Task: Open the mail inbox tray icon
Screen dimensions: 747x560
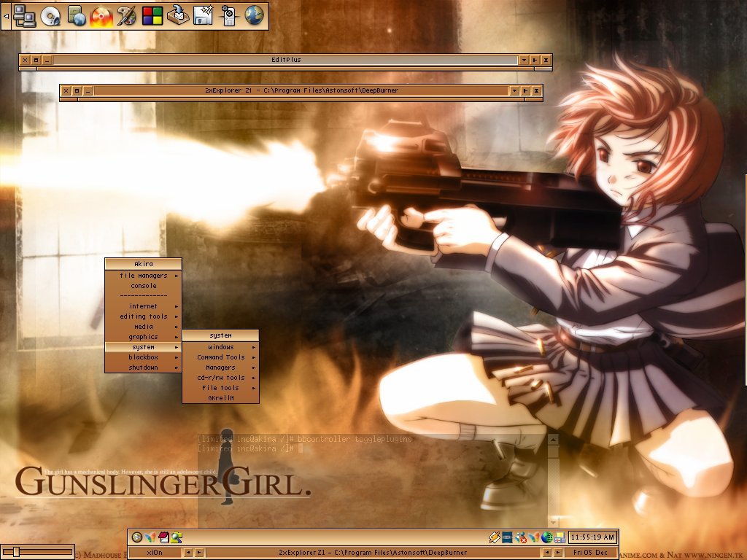Action: [x=178, y=16]
